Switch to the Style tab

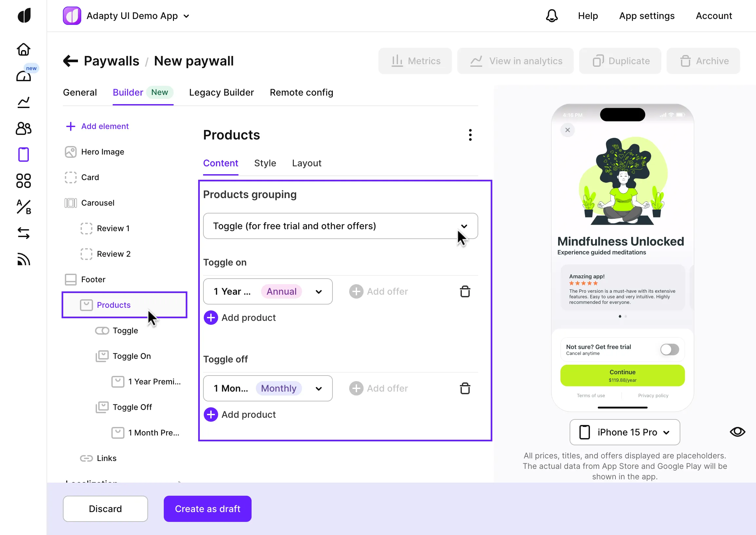coord(265,163)
